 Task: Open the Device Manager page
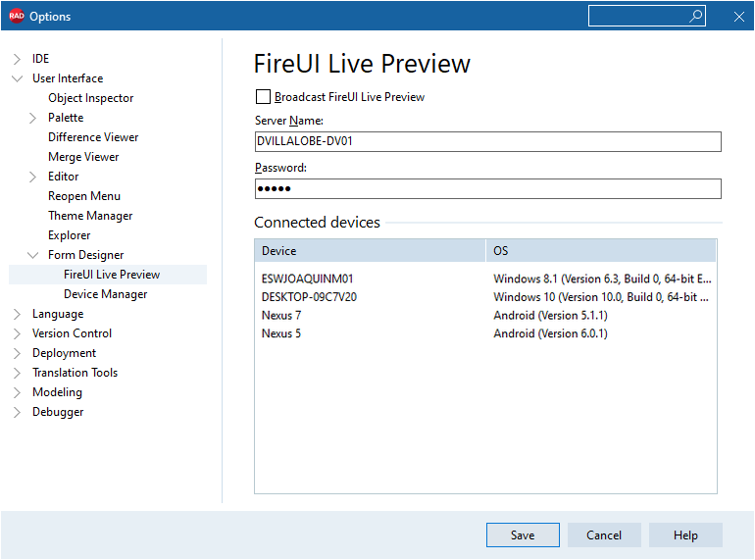click(x=106, y=294)
